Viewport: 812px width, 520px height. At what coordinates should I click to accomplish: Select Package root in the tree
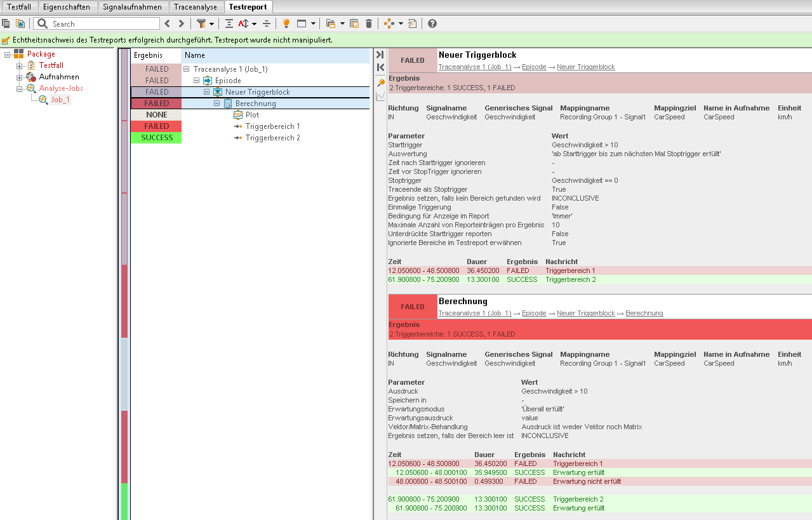(41, 54)
